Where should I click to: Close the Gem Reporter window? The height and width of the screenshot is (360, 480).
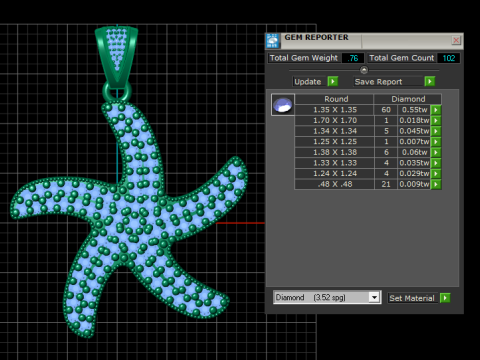(x=456, y=40)
